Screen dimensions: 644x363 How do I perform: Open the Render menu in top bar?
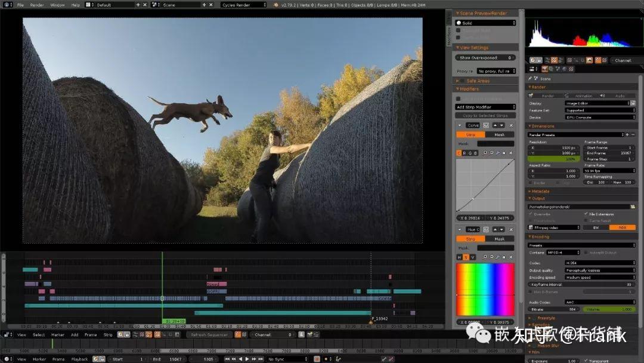[x=37, y=5]
